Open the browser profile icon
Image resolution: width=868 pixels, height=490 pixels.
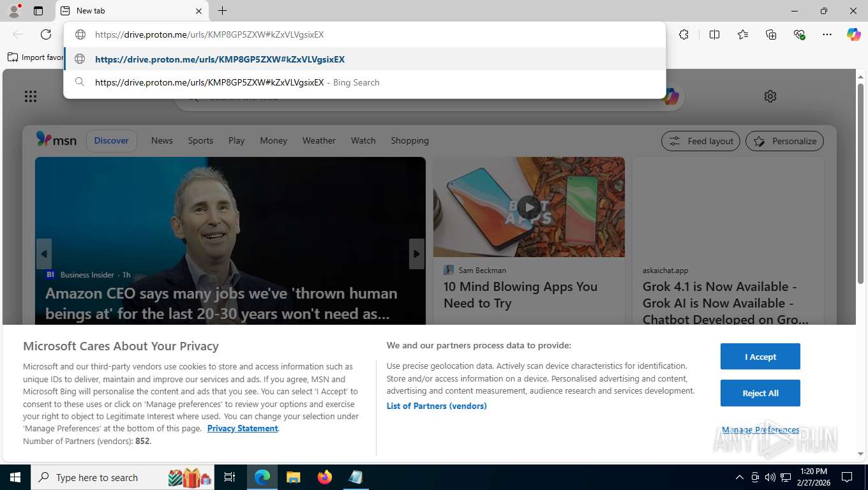pyautogui.click(x=13, y=11)
